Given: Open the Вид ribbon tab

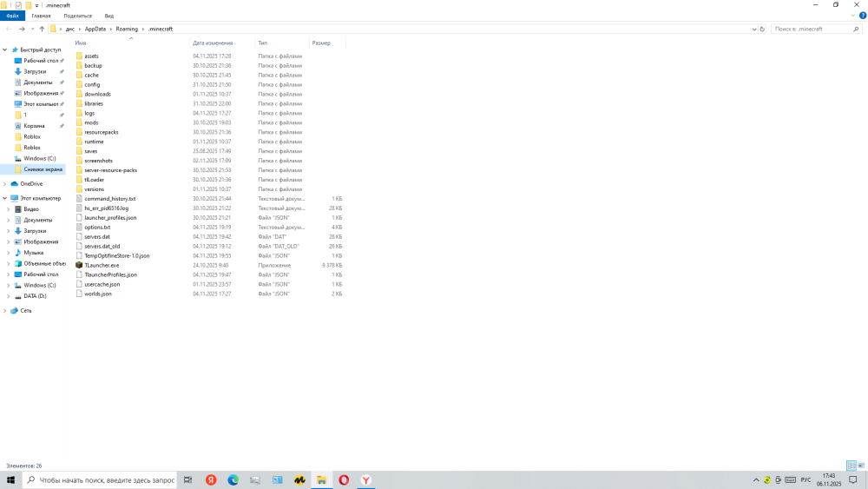Looking at the screenshot, I should click(x=109, y=16).
